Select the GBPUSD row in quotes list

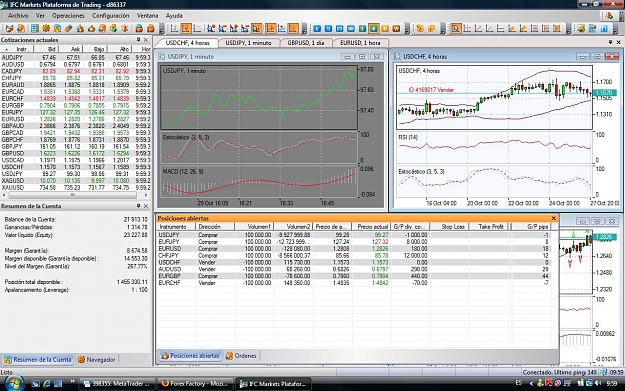tap(76, 153)
